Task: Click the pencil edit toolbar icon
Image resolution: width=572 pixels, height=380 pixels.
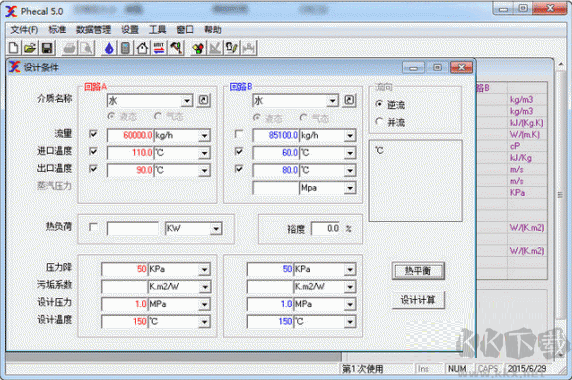Action: pos(232,48)
